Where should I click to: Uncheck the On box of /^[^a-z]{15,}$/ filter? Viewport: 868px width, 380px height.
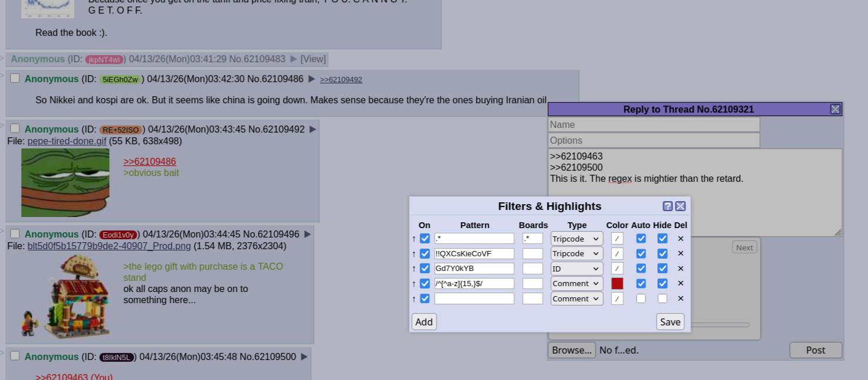pyautogui.click(x=425, y=284)
